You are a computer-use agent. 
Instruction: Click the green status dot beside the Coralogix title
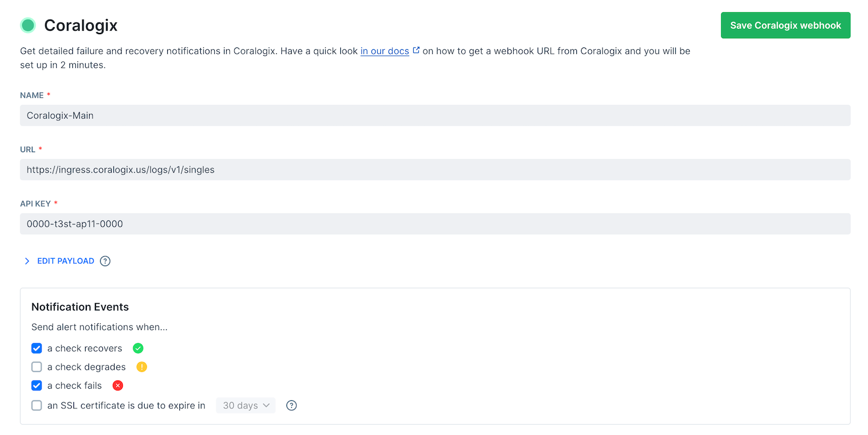click(27, 25)
